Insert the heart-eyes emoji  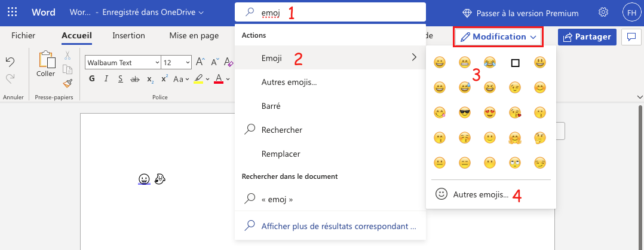point(489,112)
